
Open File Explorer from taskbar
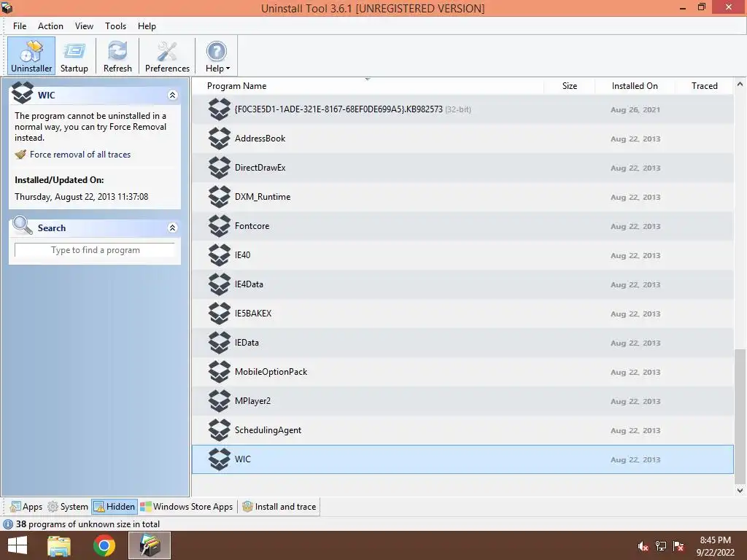pos(59,545)
